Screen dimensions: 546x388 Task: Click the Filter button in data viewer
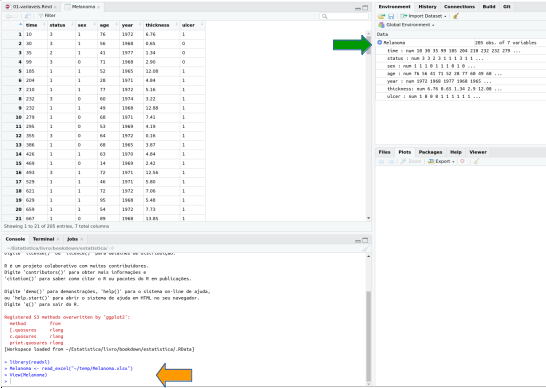47,16
